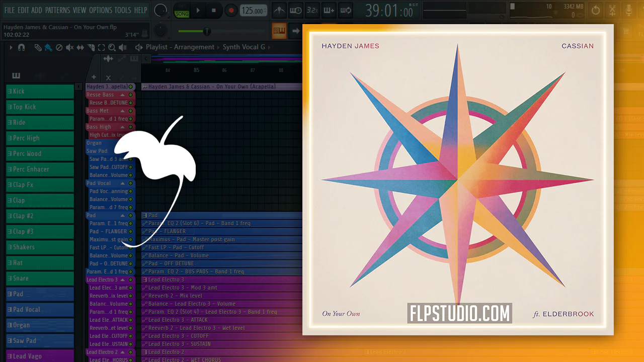Click the master pitch knob

[160, 31]
